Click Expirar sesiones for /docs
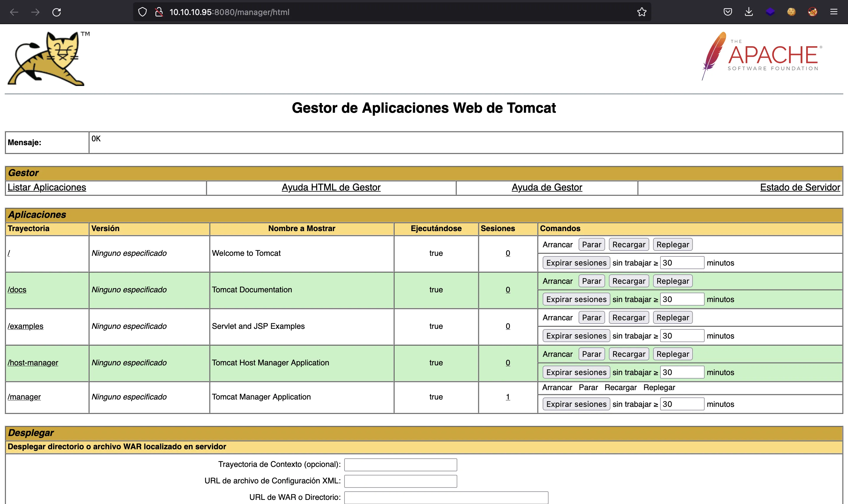The image size is (848, 504). pos(576,300)
